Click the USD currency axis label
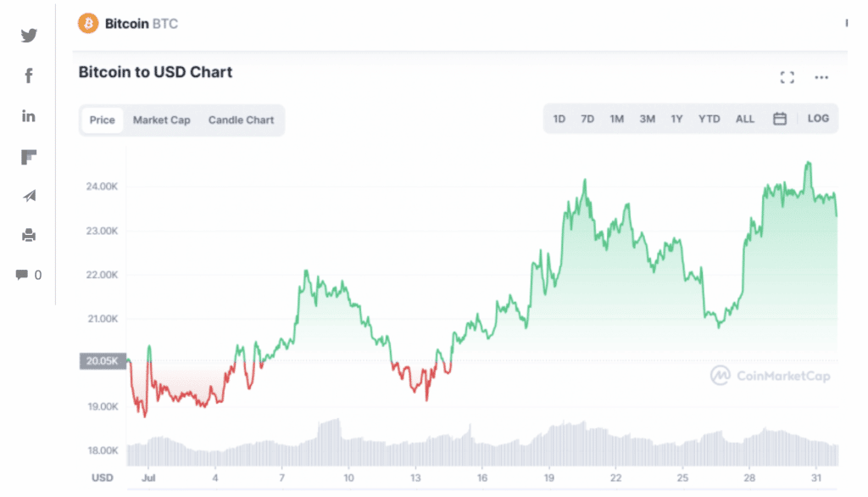Viewport: 868px width, 497px height. (x=103, y=477)
